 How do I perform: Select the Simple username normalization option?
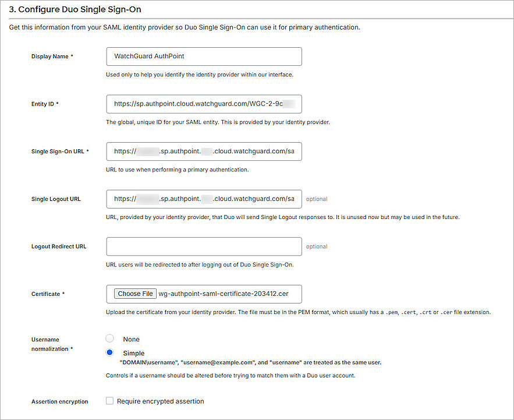(x=110, y=352)
